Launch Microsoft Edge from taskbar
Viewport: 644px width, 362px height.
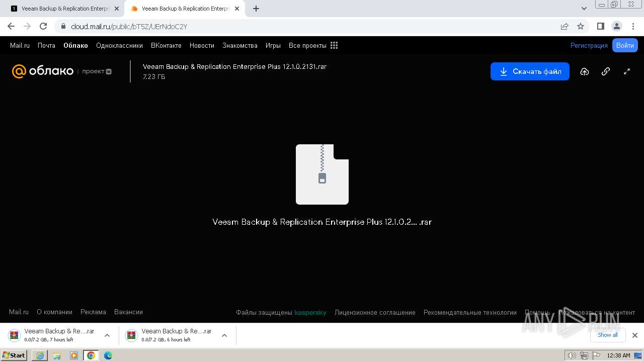[108, 355]
